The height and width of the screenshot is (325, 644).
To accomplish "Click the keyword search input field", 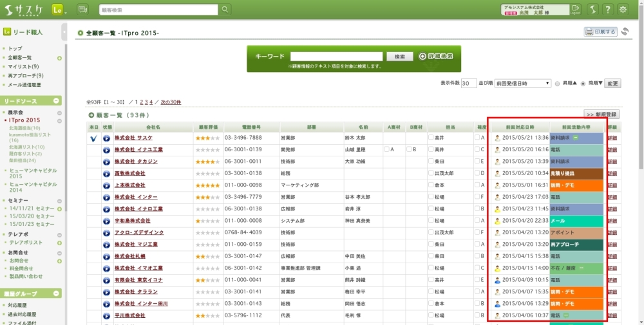I will (x=336, y=57).
